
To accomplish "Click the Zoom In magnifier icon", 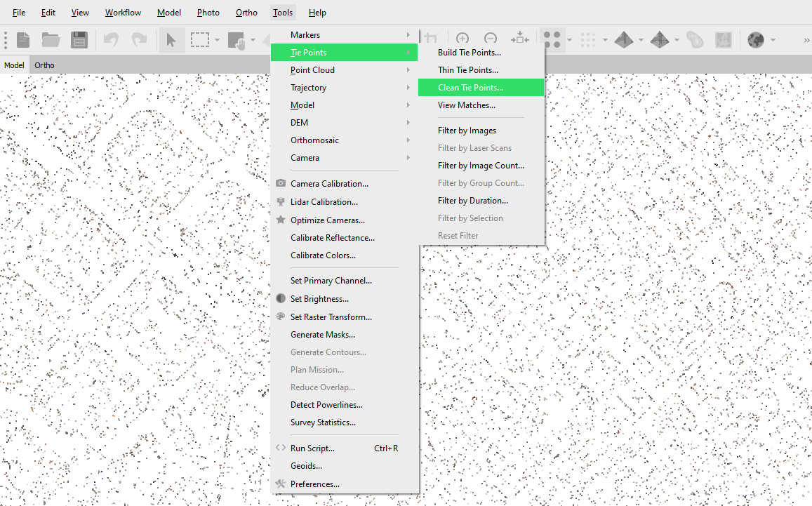I will click(462, 39).
